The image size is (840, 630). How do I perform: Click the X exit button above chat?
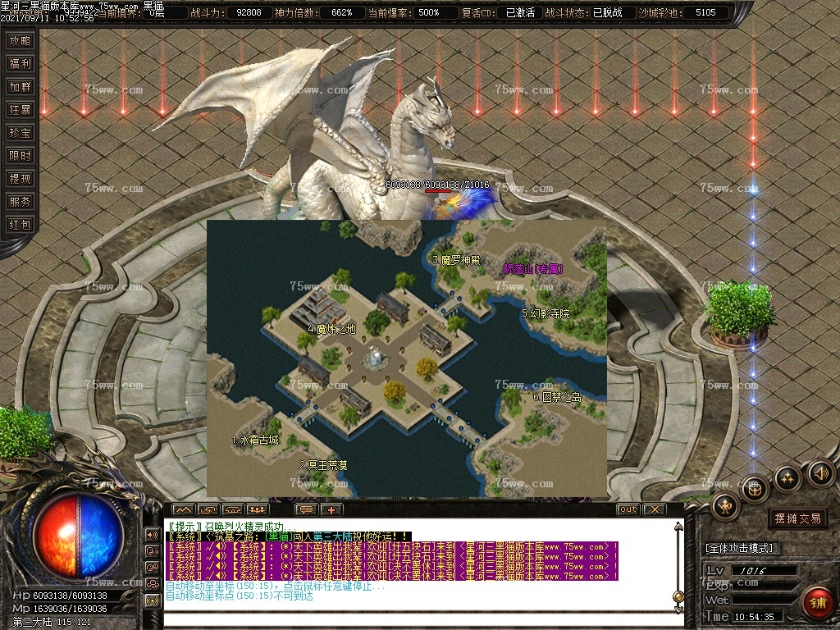point(654,509)
